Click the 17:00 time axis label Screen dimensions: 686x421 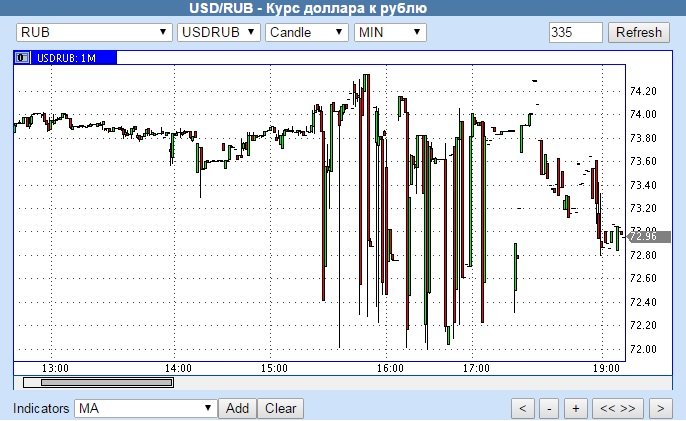click(x=476, y=368)
